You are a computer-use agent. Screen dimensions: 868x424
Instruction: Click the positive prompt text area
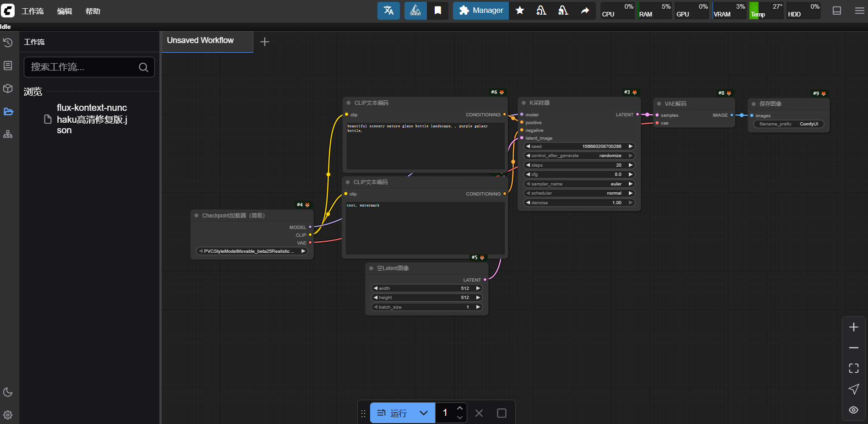pos(426,146)
